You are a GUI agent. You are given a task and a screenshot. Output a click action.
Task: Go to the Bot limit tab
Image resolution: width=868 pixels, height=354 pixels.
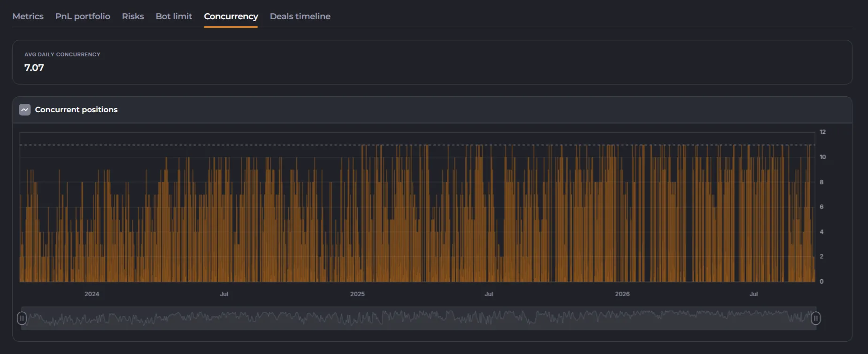pos(174,16)
